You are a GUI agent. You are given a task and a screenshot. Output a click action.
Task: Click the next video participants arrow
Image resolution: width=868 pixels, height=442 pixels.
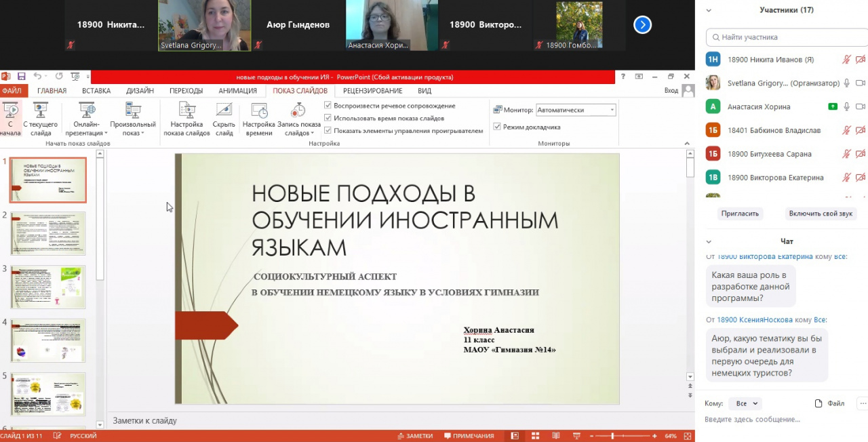click(642, 25)
